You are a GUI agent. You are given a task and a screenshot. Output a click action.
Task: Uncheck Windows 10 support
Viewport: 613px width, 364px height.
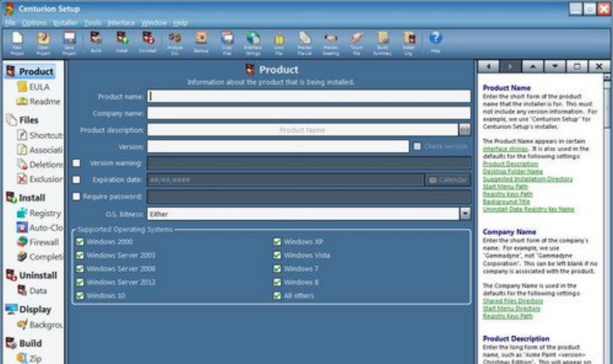tap(81, 296)
